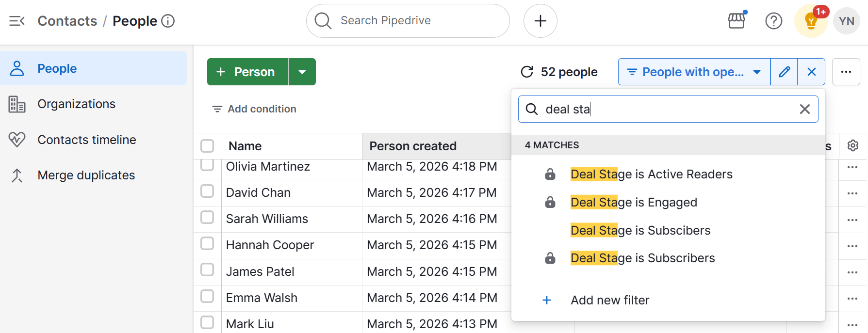
Task: Check the Mark Liu row checkbox
Action: (x=207, y=323)
